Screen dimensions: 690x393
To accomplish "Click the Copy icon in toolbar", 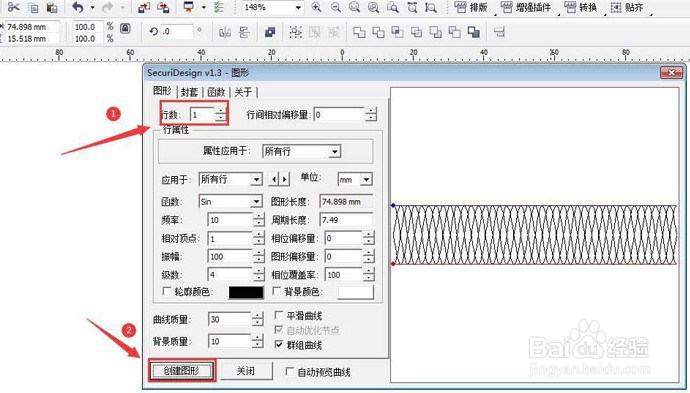I will [x=33, y=7].
